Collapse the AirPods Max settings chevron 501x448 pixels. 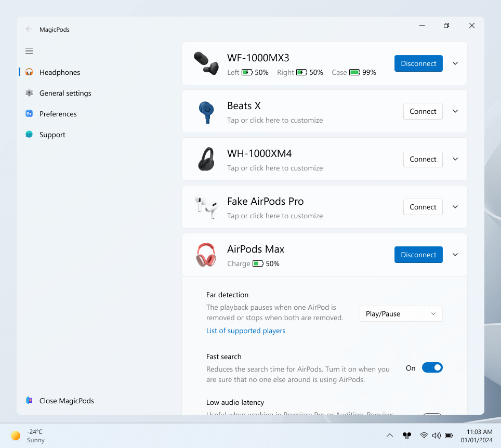455,255
